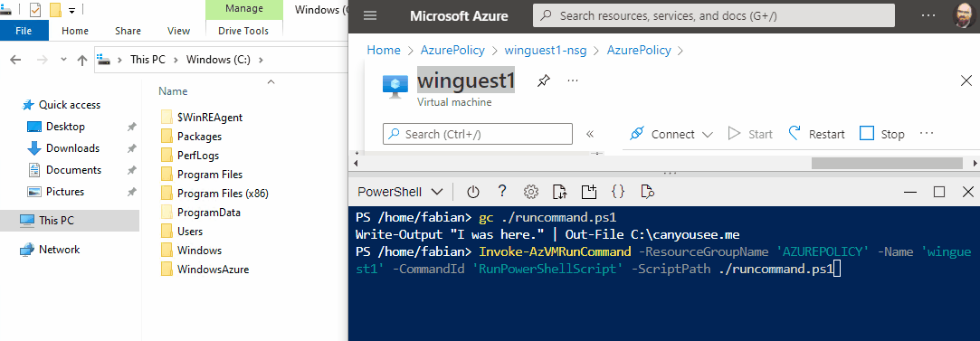Open the Drive Tools tab in Explorer
980x341 pixels.
click(x=243, y=31)
